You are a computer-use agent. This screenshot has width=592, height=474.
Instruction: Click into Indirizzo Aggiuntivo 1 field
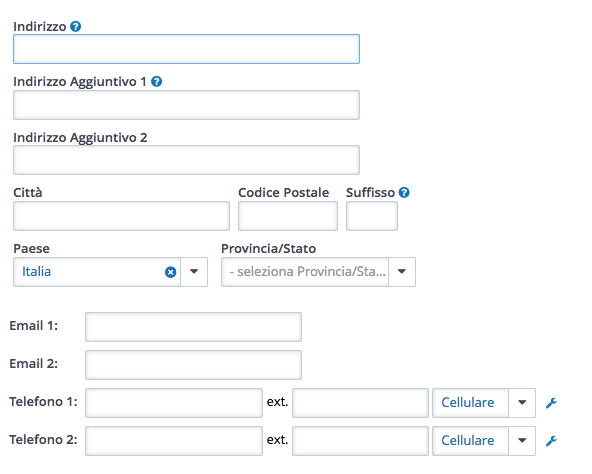[x=187, y=105]
